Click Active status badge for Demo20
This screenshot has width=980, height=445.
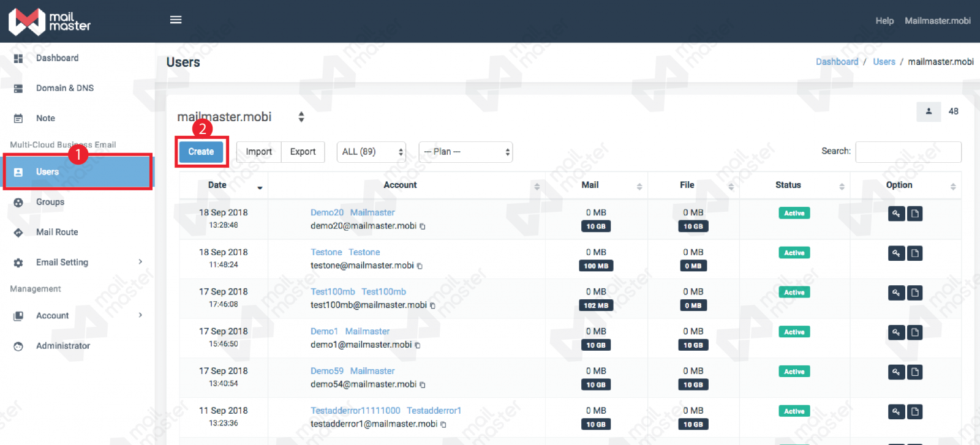(794, 213)
